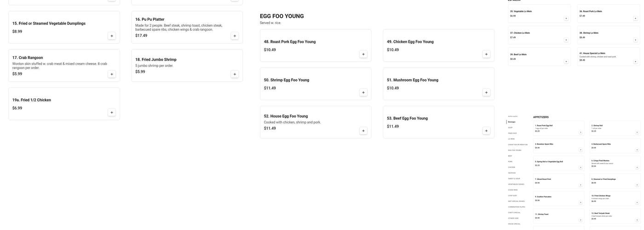
Task: Click the Crab Rangoon item name
Action: (28, 58)
